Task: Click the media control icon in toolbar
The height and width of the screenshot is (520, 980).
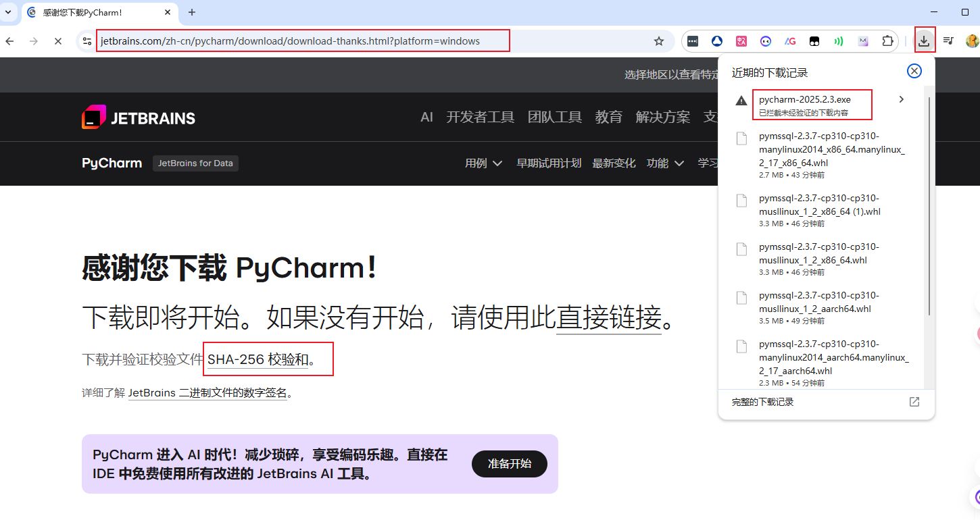Action: click(x=948, y=41)
